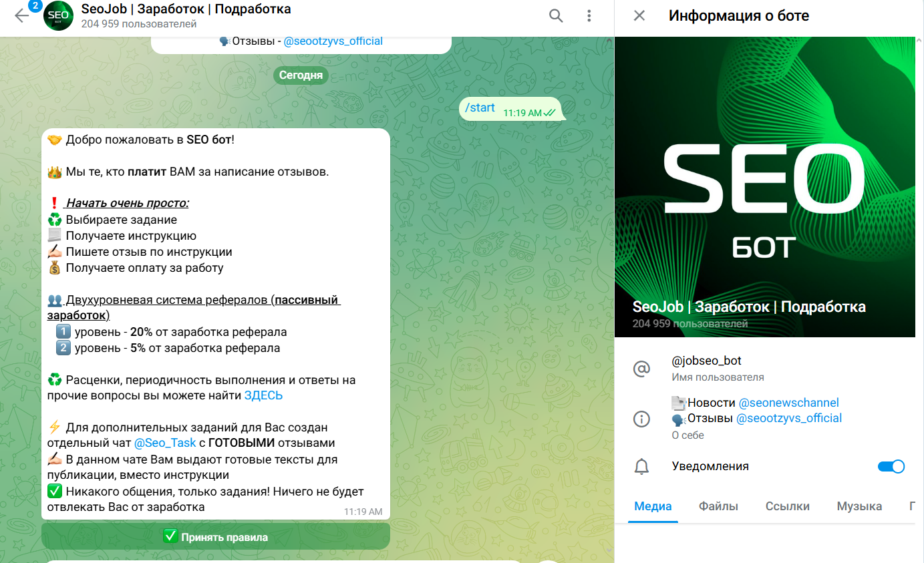
Task: Open the three-dot more options menu
Action: click(589, 15)
